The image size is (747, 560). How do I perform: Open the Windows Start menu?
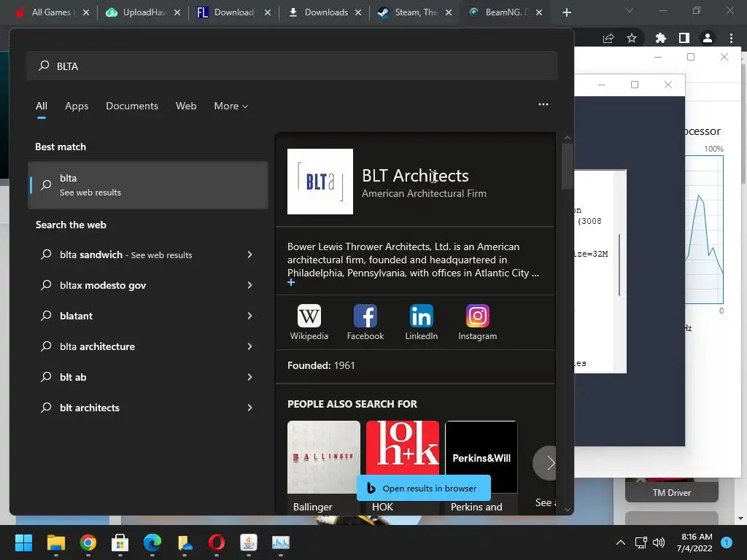23,542
